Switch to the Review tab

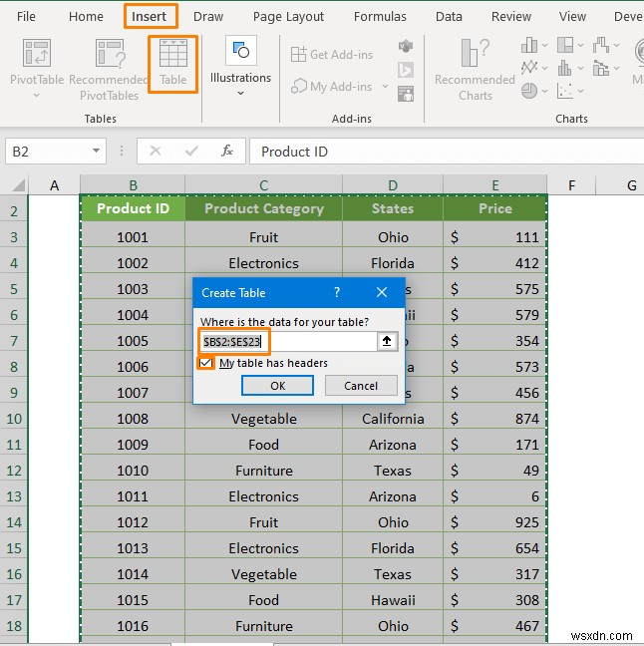[511, 17]
